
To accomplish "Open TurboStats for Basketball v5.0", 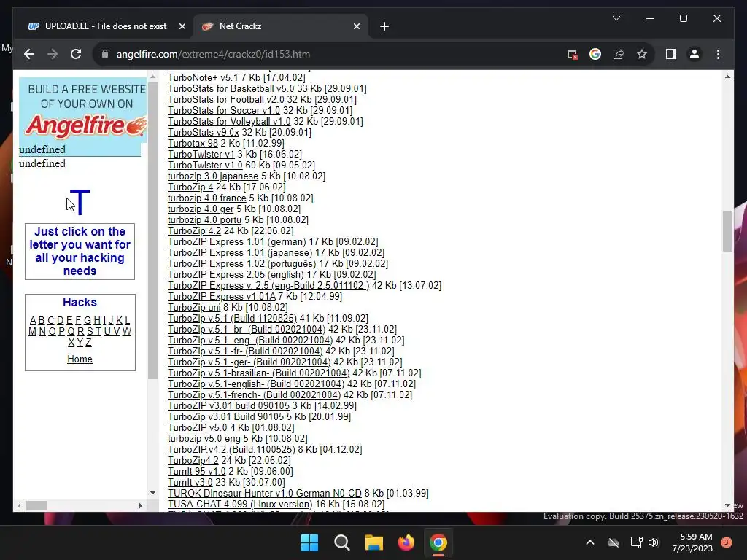I will [231, 88].
